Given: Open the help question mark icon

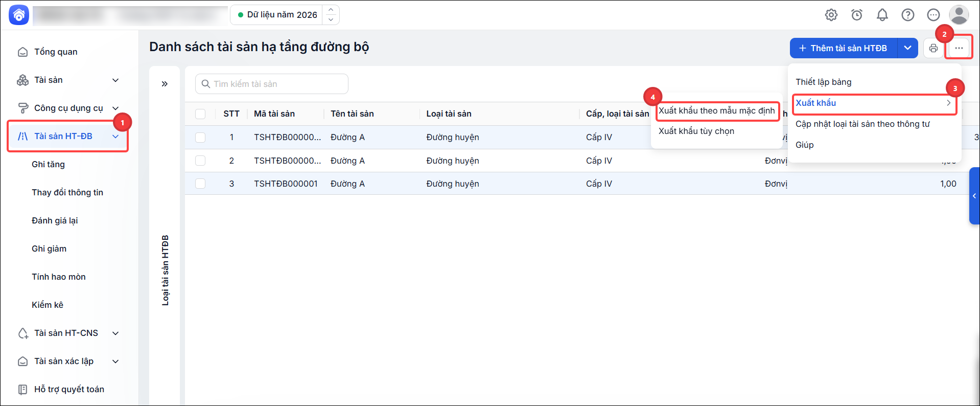Looking at the screenshot, I should (908, 15).
